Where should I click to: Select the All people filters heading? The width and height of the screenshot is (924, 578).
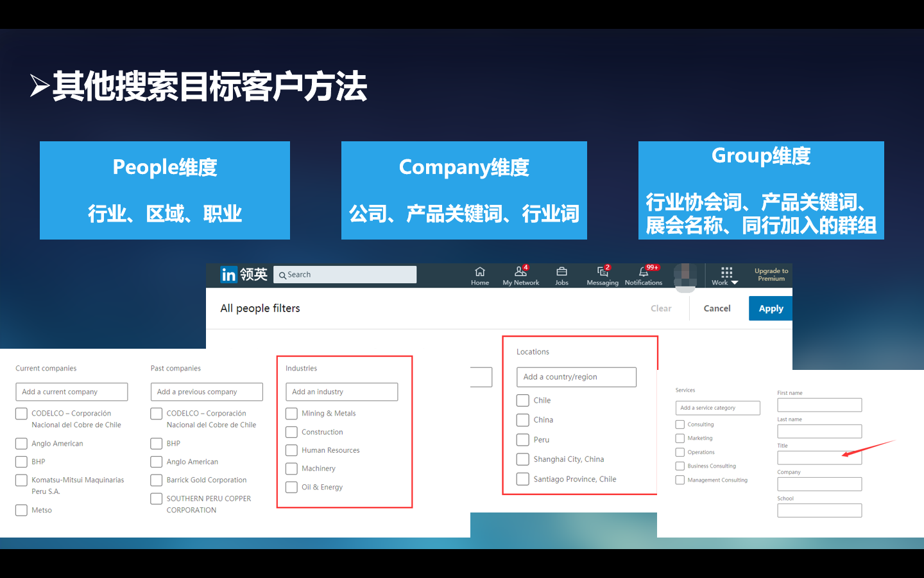tap(260, 308)
